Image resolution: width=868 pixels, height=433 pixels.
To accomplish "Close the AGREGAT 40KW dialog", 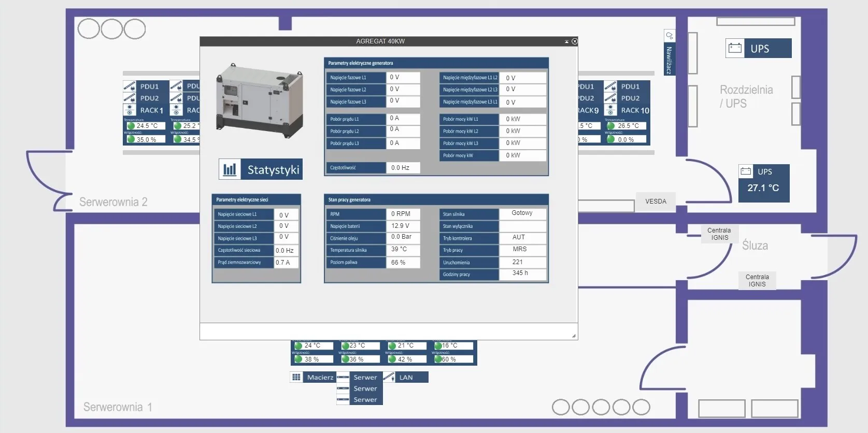I will (x=574, y=41).
